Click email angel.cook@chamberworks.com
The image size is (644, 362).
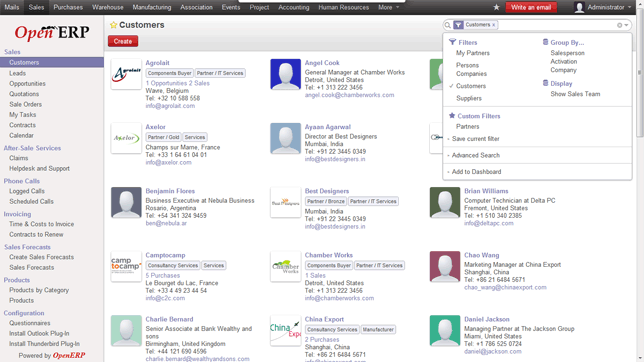pos(349,95)
